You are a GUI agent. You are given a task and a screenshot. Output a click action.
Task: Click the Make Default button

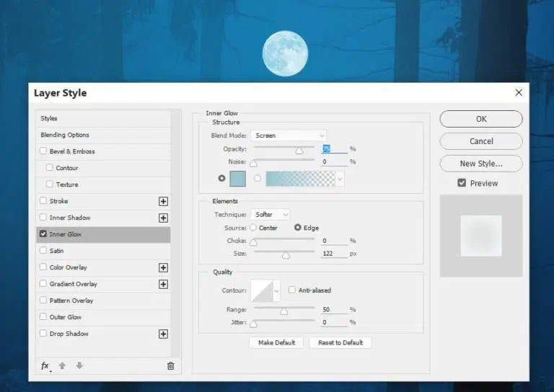(276, 342)
